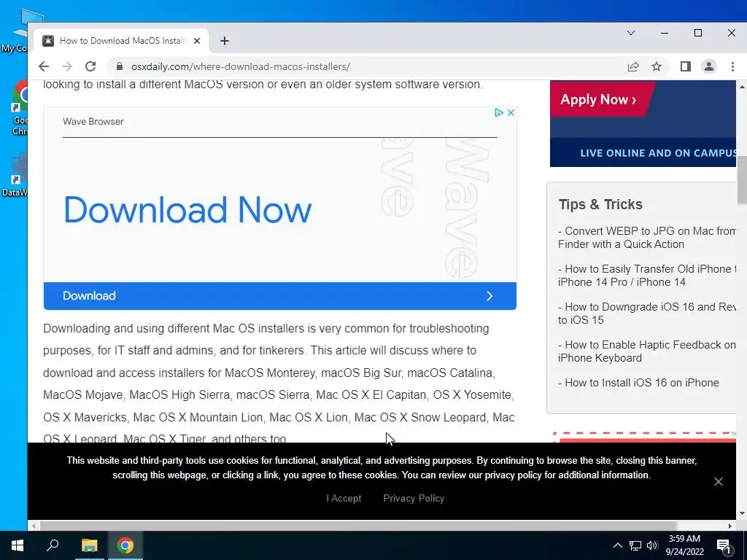Open the Privacy Policy link
The image size is (747, 560).
[x=414, y=498]
